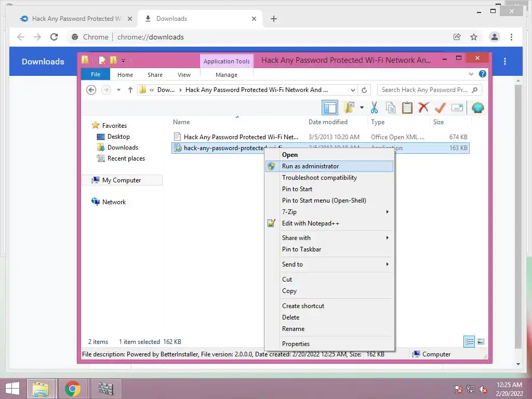Image resolution: width=532 pixels, height=399 pixels.
Task: Sort by the Size column header
Action: click(450, 122)
